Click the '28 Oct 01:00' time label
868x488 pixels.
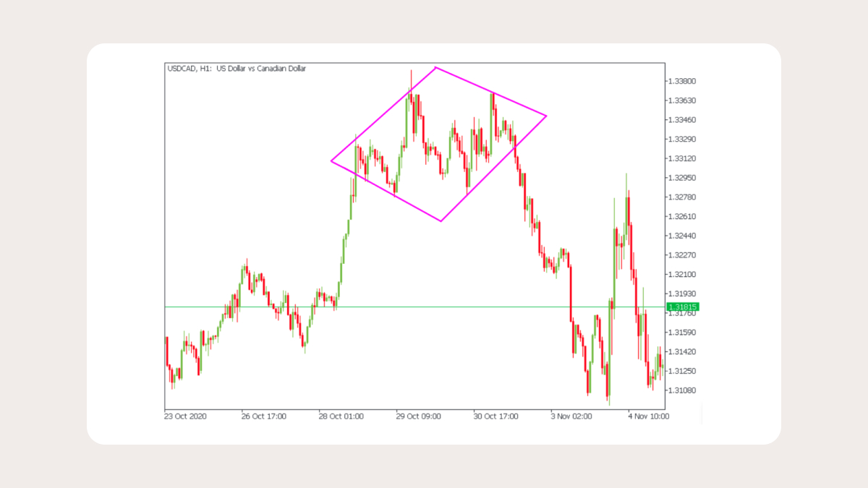click(x=341, y=416)
